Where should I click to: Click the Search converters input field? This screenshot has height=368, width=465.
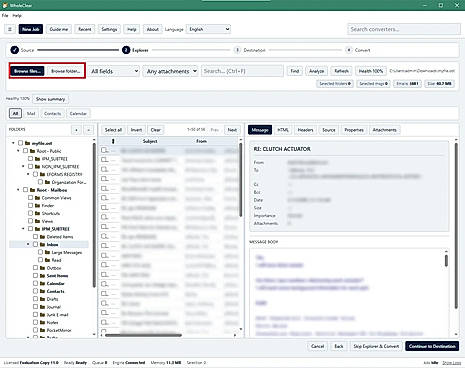[404, 29]
